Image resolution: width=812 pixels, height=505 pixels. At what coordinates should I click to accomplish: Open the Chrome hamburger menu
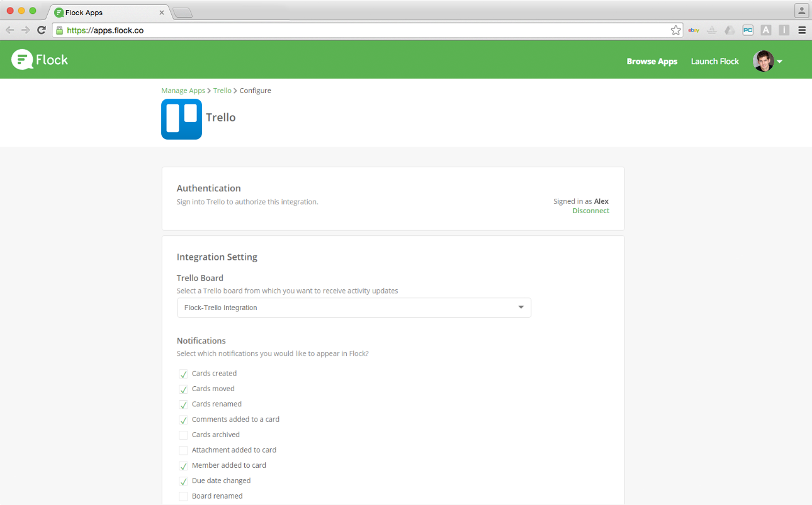point(802,30)
